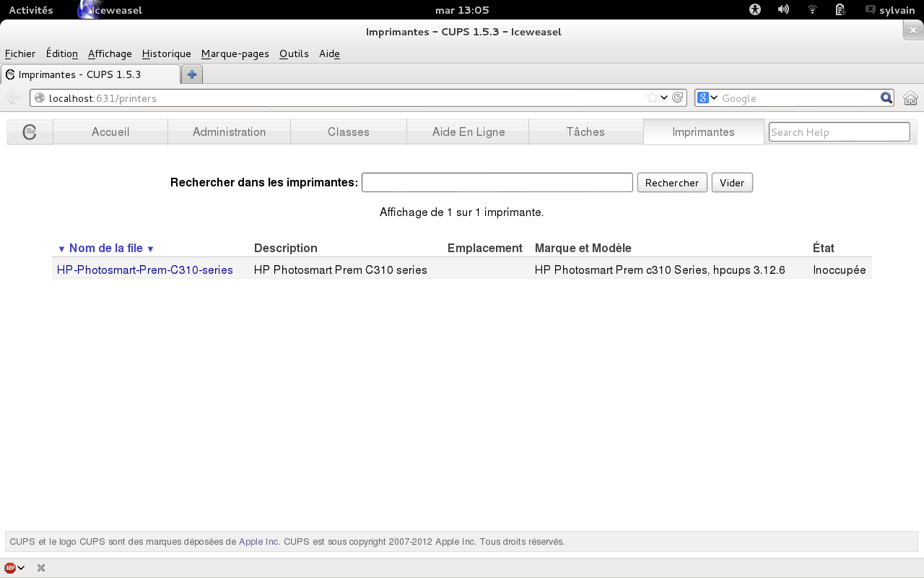Open the Marque-pages menu
This screenshot has width=924, height=578.
point(235,53)
